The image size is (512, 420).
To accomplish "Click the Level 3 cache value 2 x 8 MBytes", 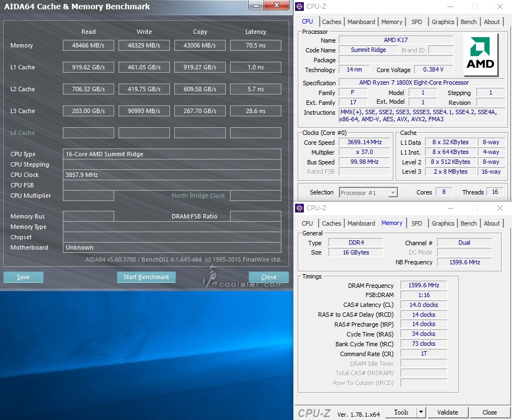I will 450,171.
